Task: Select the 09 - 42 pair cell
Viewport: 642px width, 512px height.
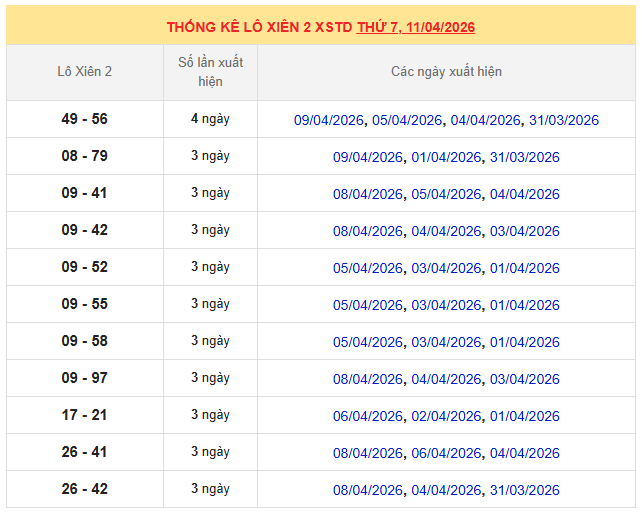Action: click(x=85, y=230)
